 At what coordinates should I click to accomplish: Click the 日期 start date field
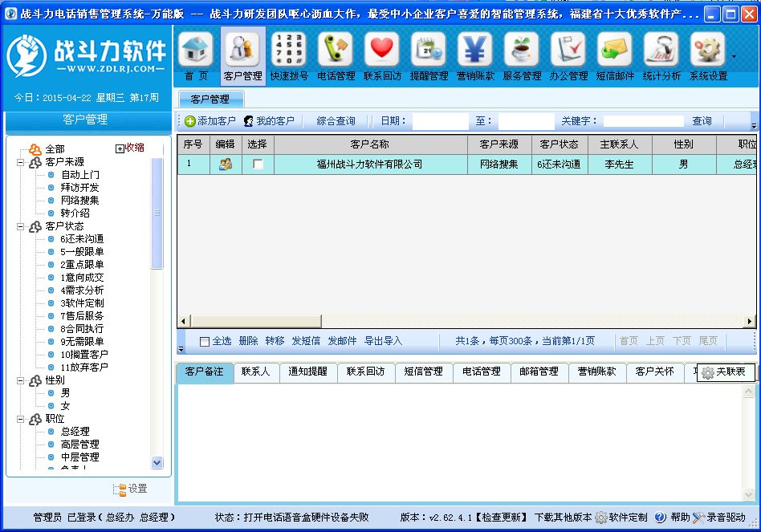[x=441, y=121]
